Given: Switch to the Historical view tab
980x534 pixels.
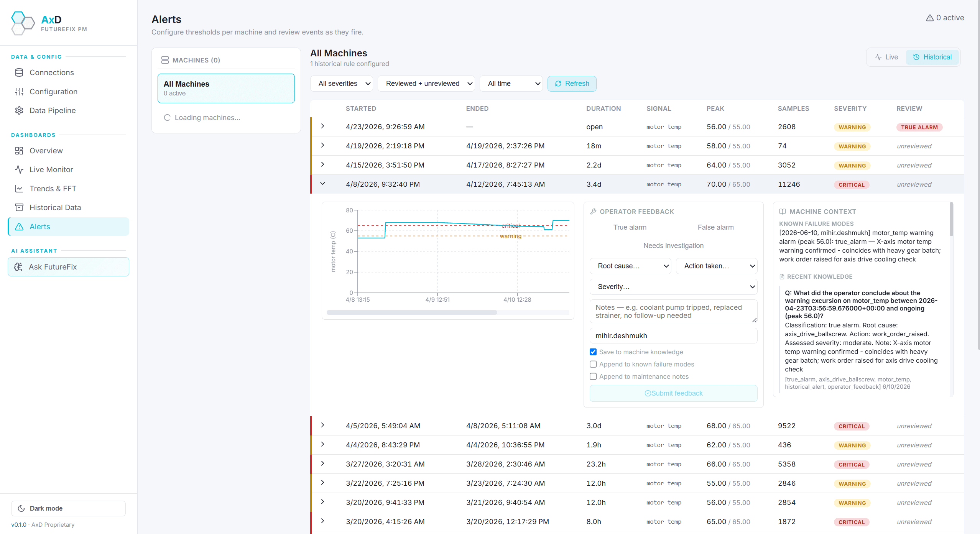Looking at the screenshot, I should coord(932,57).
